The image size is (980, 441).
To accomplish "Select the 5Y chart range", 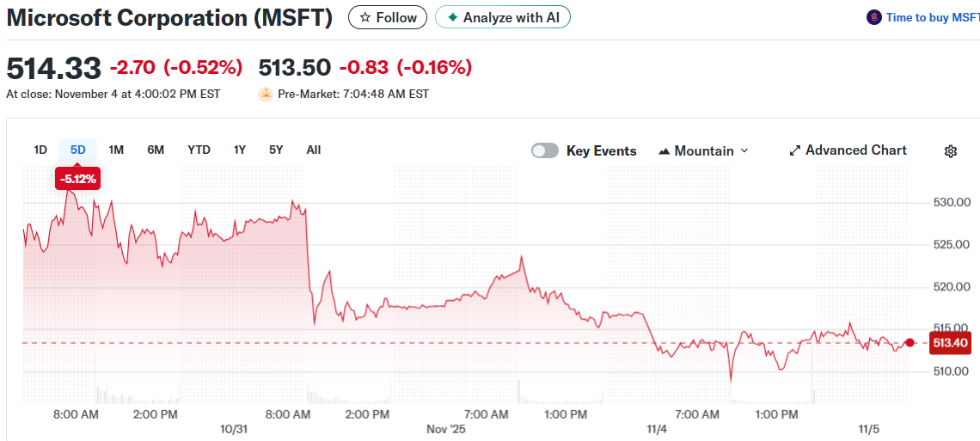I will pos(276,150).
